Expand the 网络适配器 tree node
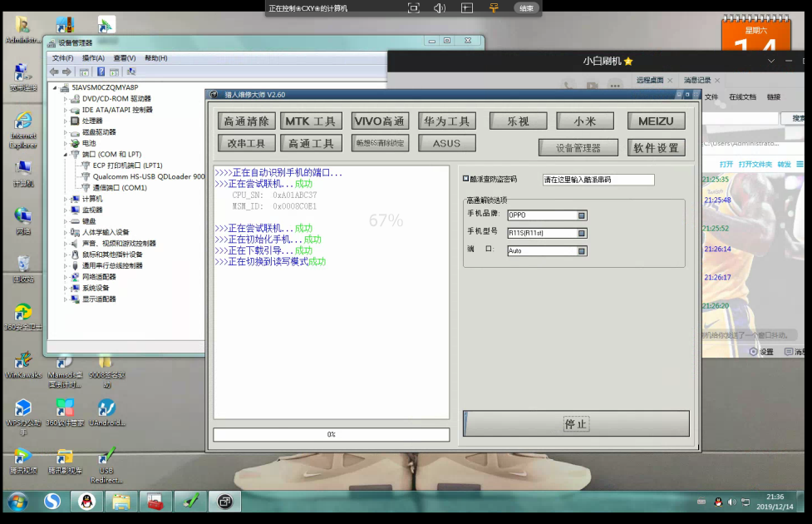This screenshot has height=524, width=812. click(66, 277)
